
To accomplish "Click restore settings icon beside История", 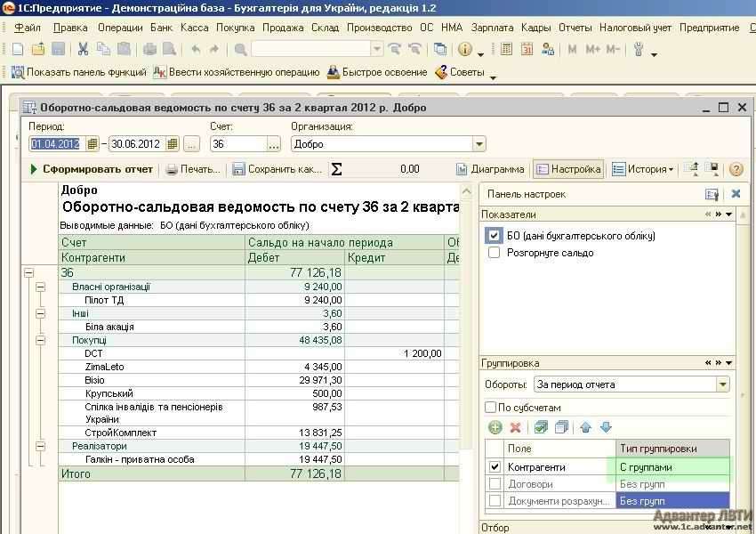I will coord(694,169).
